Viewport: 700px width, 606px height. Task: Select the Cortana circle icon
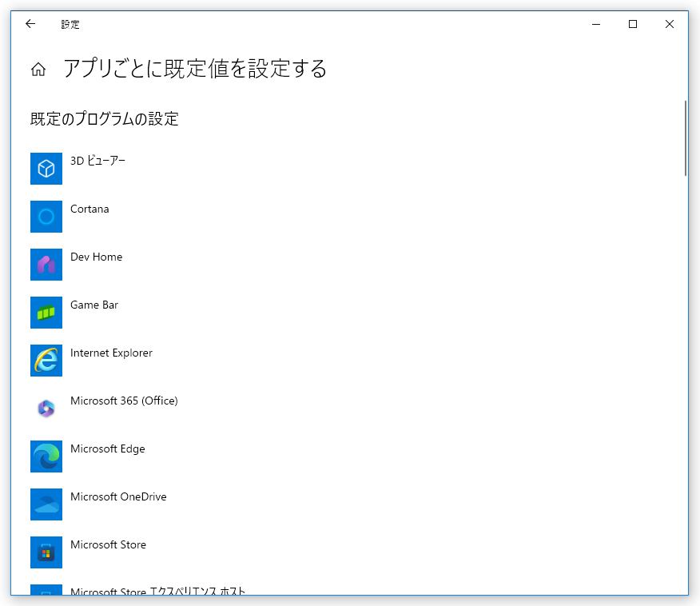[46, 217]
